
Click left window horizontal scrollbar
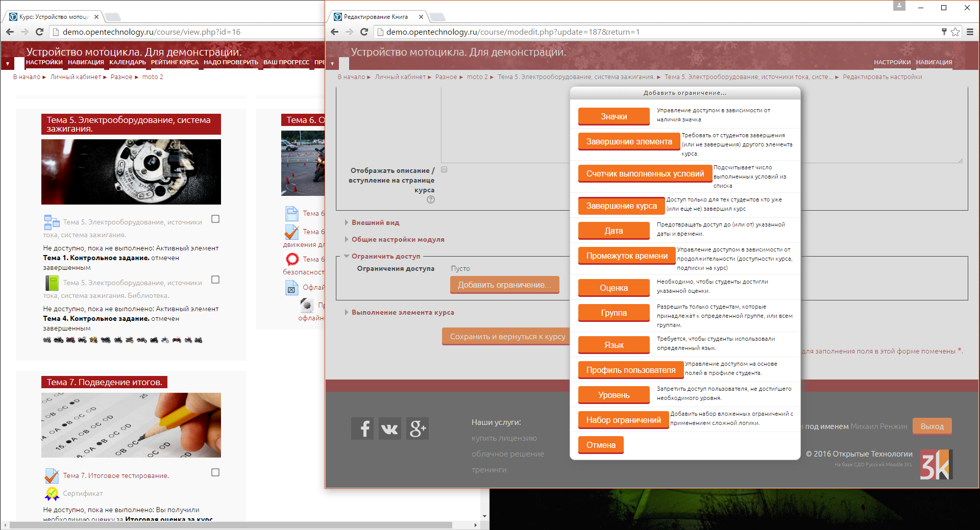pyautogui.click(x=231, y=525)
